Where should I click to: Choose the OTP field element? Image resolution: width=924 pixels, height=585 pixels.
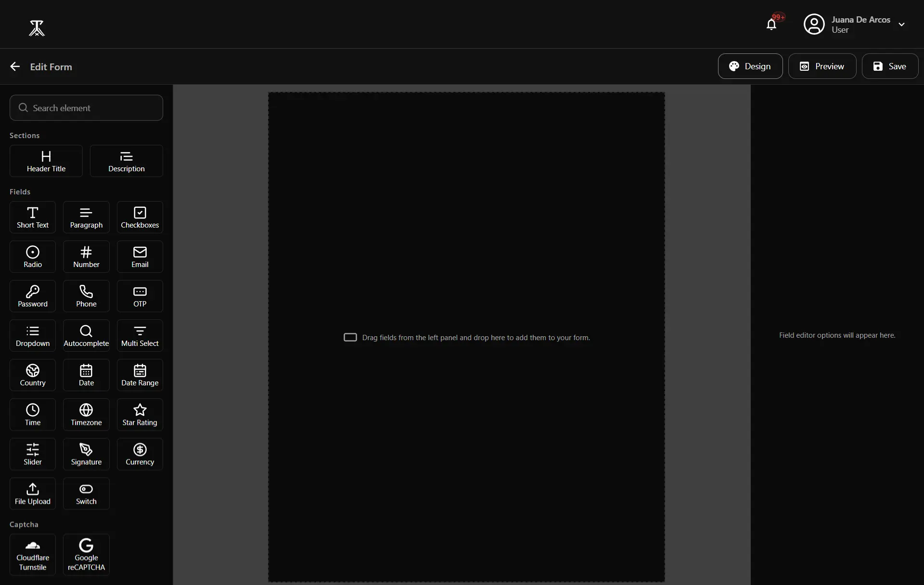(x=140, y=296)
